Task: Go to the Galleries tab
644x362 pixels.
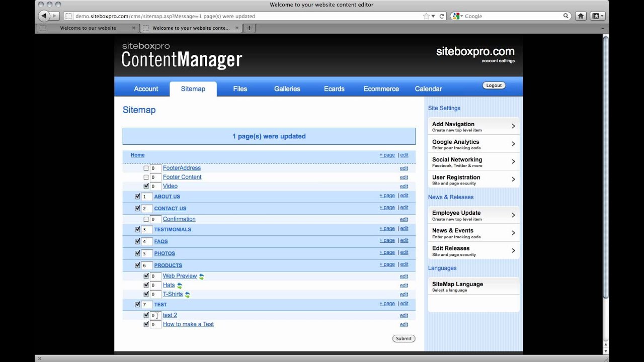Action: click(287, 89)
